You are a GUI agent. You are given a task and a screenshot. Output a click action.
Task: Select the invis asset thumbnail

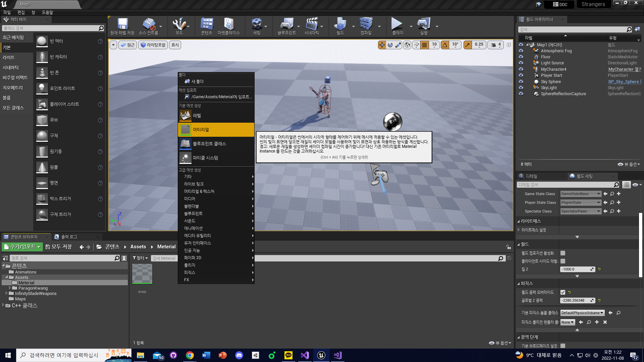[x=142, y=274]
